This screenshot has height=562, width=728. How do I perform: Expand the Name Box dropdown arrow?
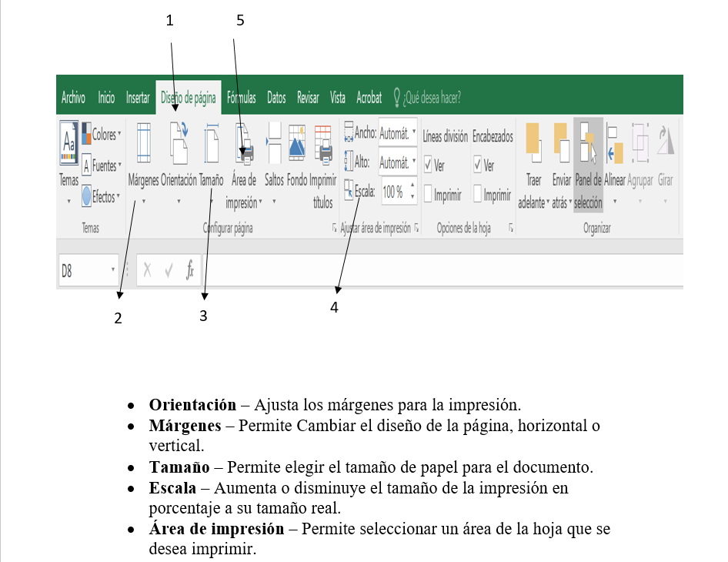click(113, 269)
